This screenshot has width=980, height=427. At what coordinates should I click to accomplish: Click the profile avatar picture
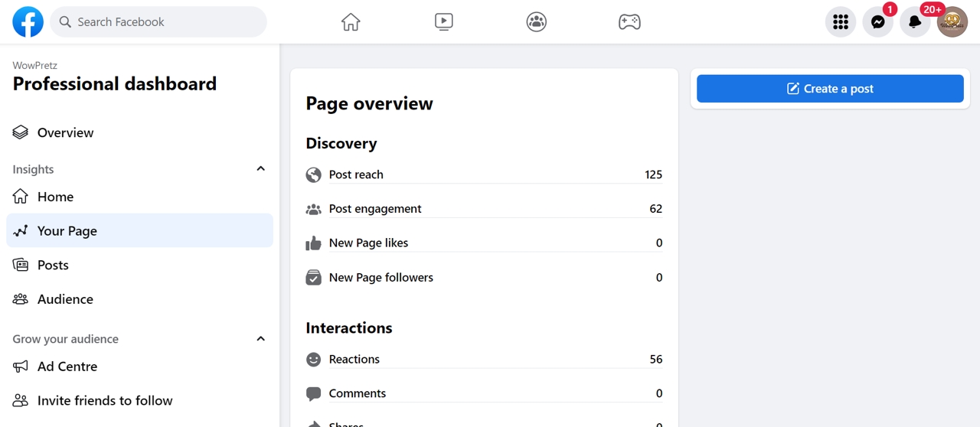[x=952, y=22]
